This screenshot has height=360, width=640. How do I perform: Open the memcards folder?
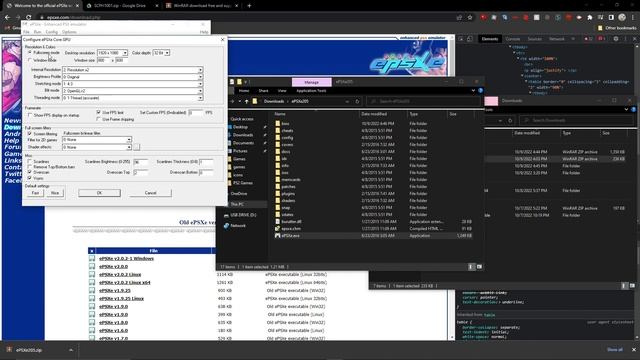(x=291, y=180)
